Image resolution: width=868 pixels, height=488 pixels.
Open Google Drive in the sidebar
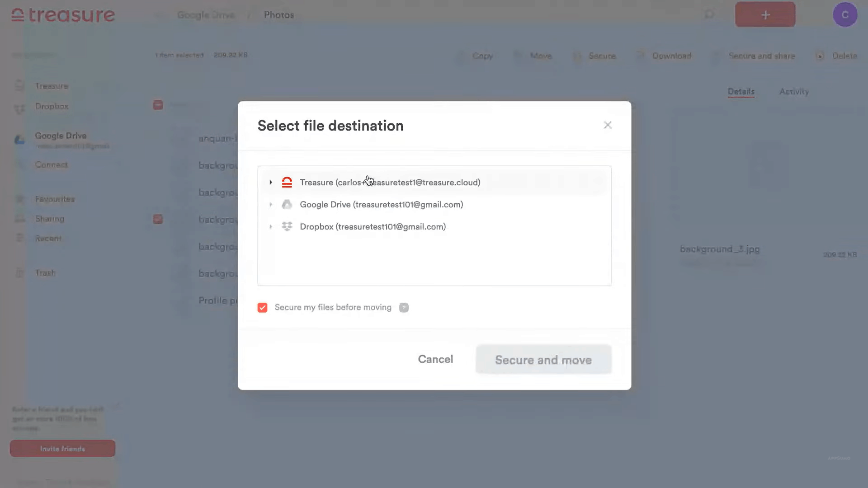point(61,136)
